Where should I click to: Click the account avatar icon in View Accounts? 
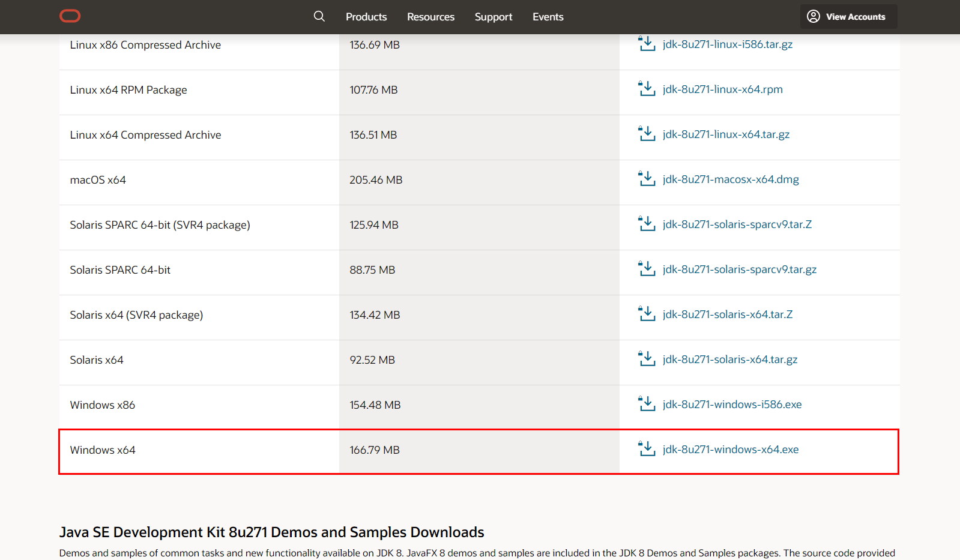pyautogui.click(x=814, y=16)
